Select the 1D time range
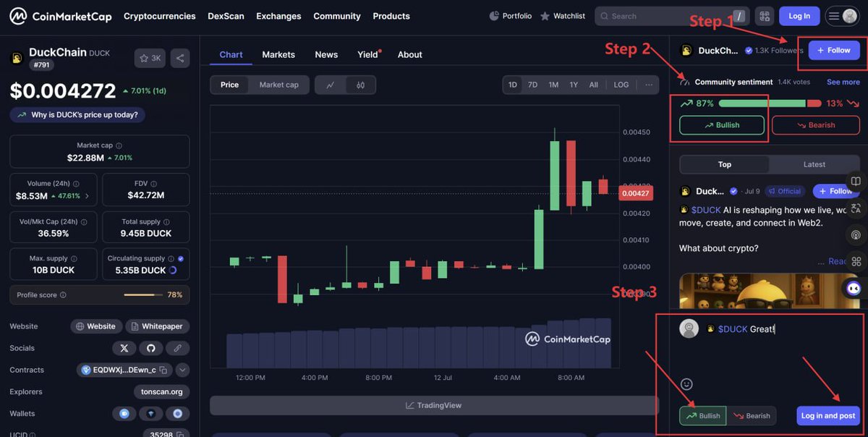The image size is (868, 437). point(512,85)
